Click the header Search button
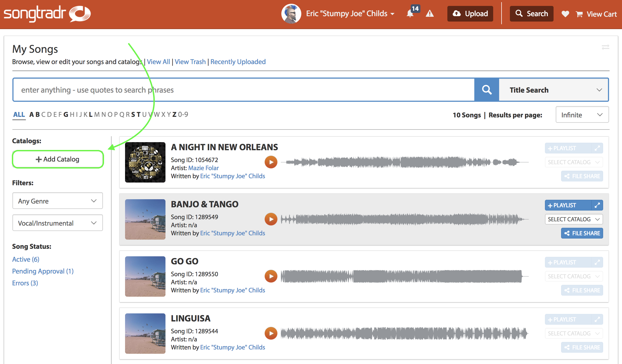This screenshot has height=364, width=622. [x=531, y=14]
